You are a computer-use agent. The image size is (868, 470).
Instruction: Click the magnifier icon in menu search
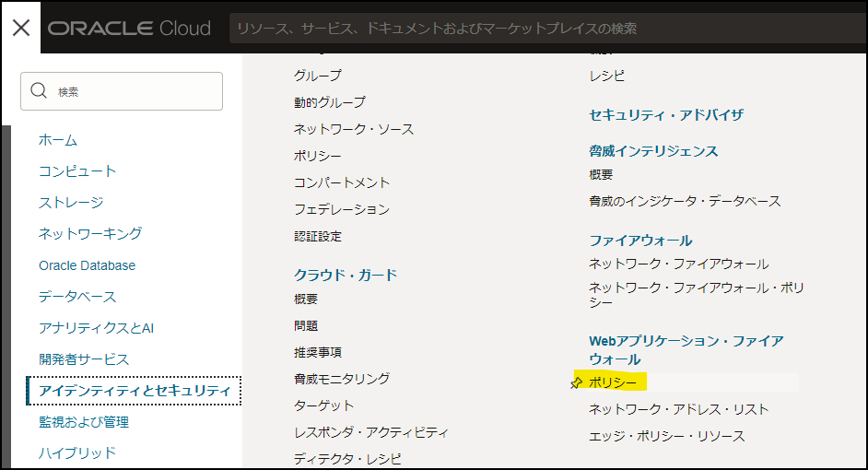[x=38, y=90]
